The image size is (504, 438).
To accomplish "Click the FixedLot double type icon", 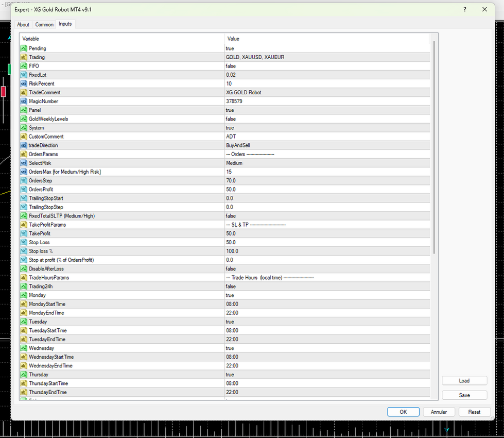I will tap(24, 75).
